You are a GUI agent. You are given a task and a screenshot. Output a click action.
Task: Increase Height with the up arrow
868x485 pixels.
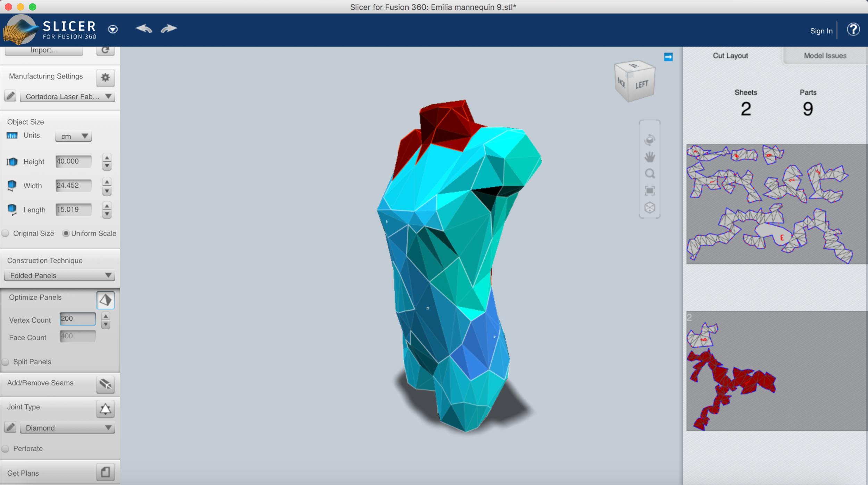(x=107, y=158)
